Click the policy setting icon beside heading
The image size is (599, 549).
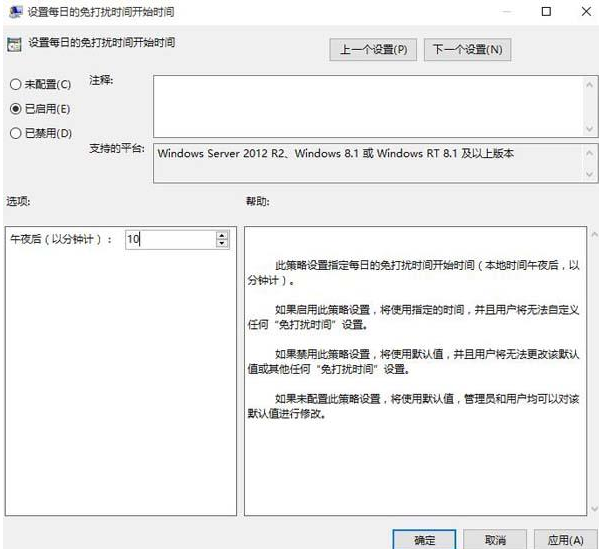(x=14, y=44)
